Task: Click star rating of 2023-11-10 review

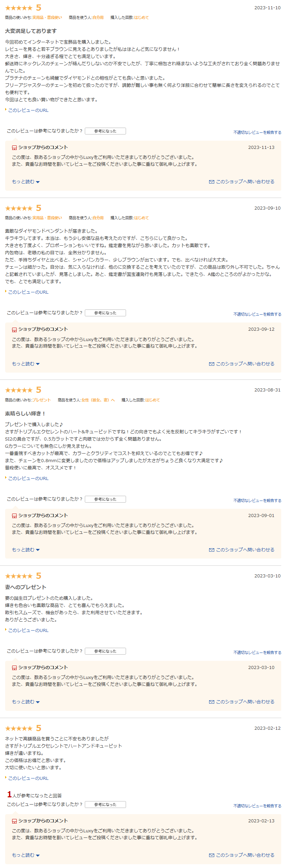Action: tap(19, 8)
